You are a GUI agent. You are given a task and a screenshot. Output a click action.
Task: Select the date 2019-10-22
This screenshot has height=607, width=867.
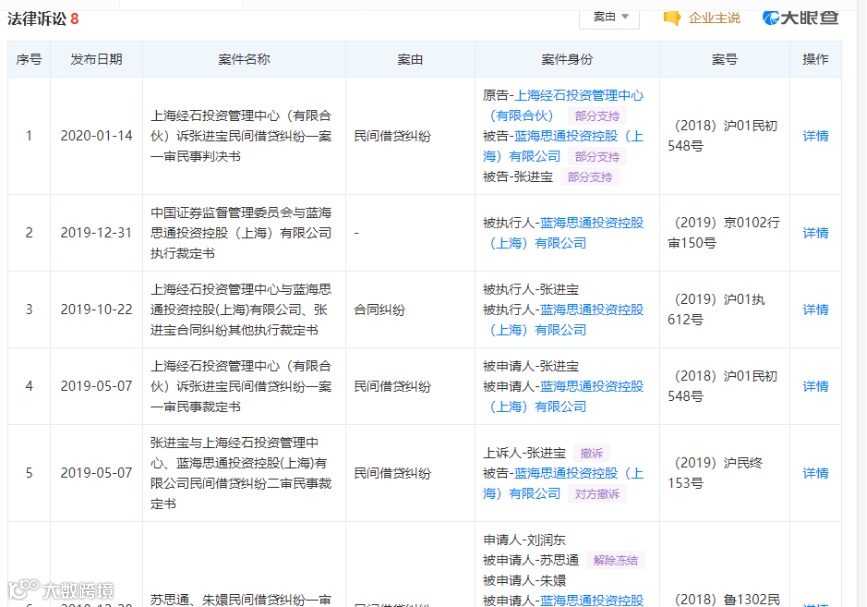tap(96, 310)
